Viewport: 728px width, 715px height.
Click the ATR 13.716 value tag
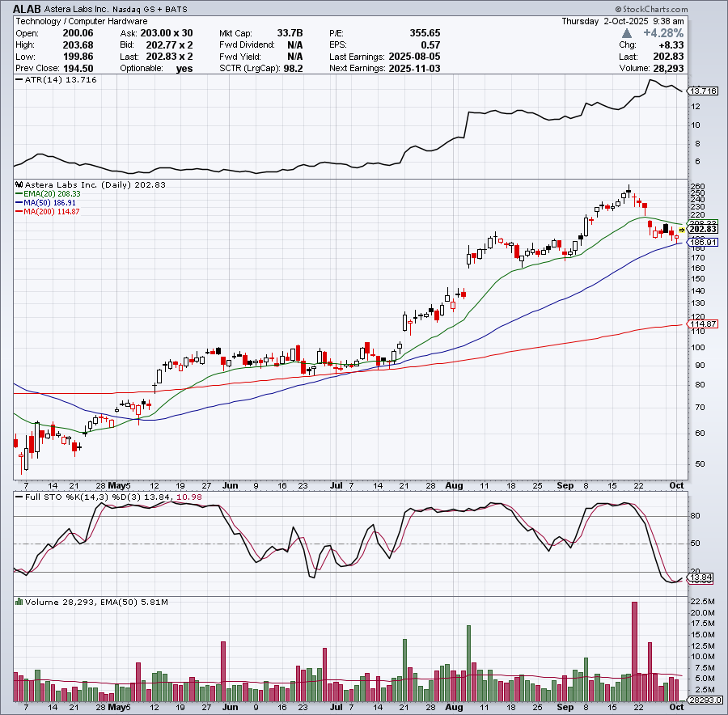pyautogui.click(x=703, y=91)
